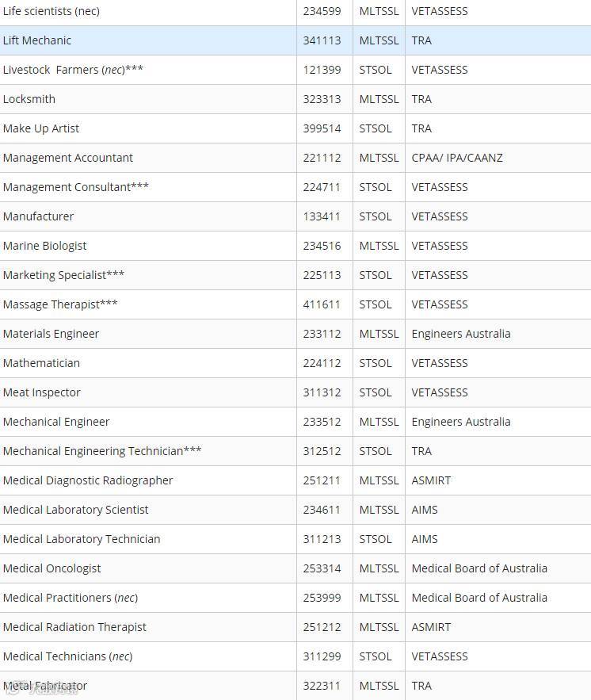Click ASMIRT beside Medical Diagnostic Radiographer
Viewport: 591px width, 700px height.
tap(431, 480)
